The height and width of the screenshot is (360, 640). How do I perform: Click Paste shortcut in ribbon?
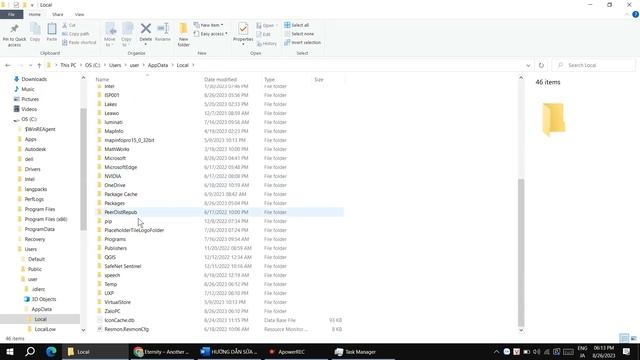click(79, 42)
